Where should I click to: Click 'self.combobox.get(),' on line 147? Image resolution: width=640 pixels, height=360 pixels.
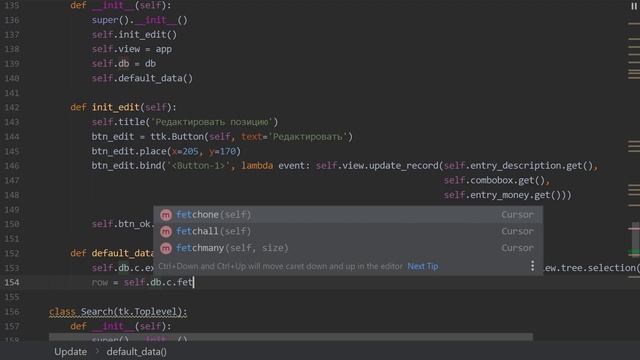497,180
